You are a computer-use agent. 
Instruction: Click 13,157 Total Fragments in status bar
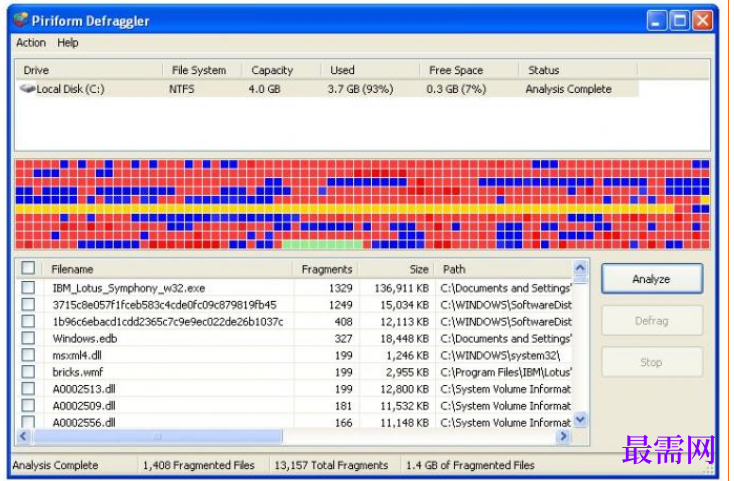[331, 465]
